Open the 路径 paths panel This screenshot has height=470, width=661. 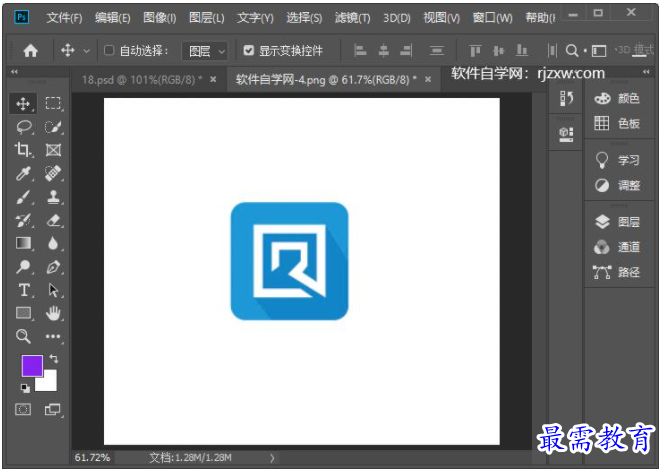[x=617, y=272]
